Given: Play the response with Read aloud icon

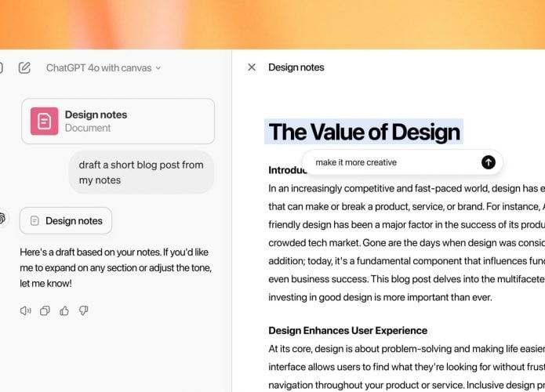Looking at the screenshot, I should [x=25, y=310].
